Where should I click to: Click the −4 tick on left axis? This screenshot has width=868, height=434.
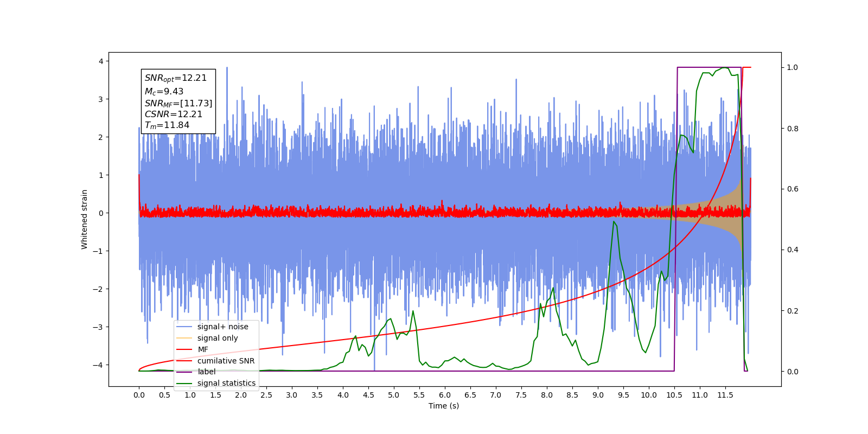(98, 365)
